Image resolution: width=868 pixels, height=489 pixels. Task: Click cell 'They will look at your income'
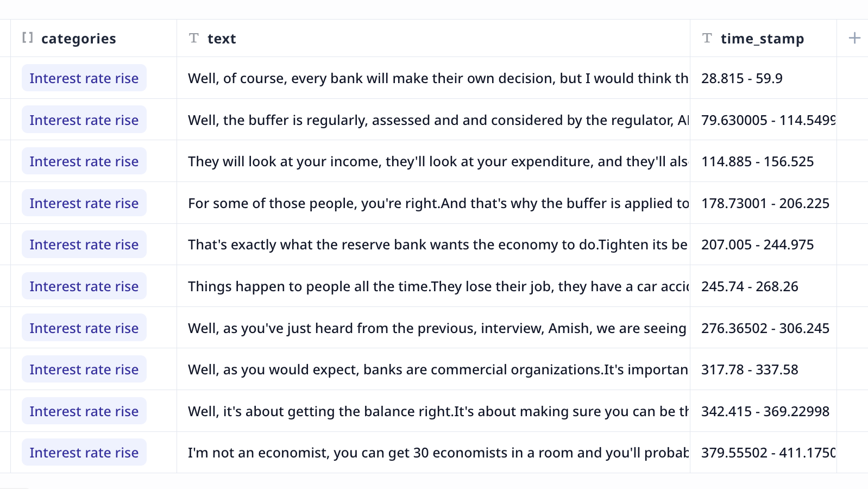coord(433,161)
